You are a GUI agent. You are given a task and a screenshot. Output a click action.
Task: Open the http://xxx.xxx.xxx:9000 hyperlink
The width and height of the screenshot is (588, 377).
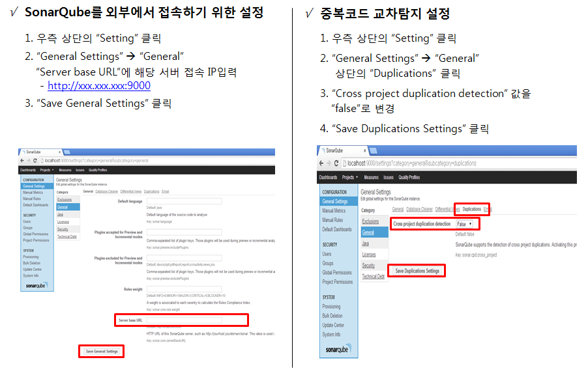pyautogui.click(x=99, y=86)
